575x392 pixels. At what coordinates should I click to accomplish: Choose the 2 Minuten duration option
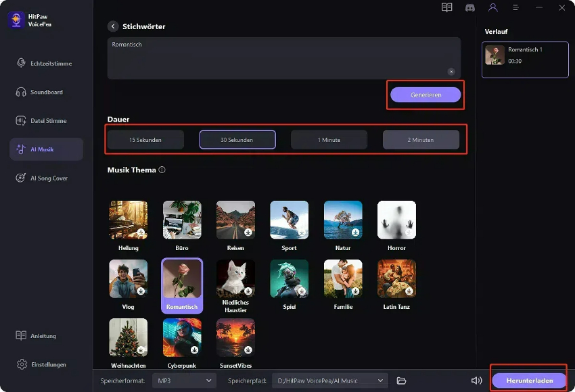coord(421,140)
